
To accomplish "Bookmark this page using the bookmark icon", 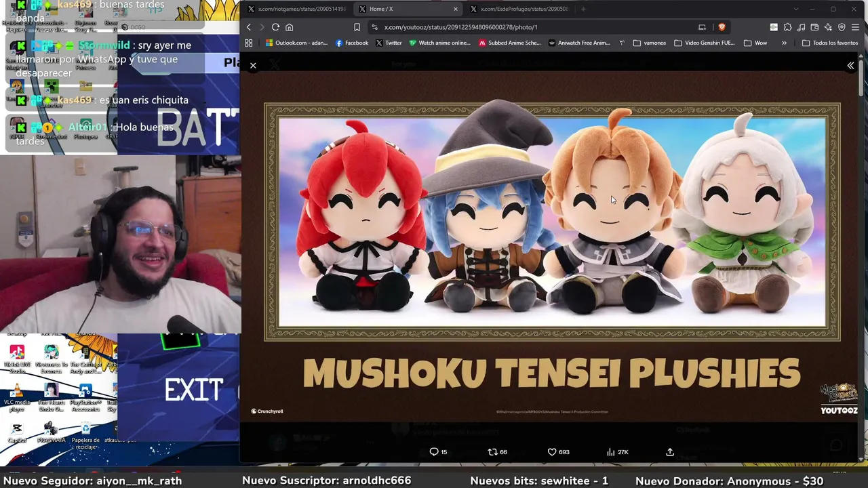I will click(357, 27).
